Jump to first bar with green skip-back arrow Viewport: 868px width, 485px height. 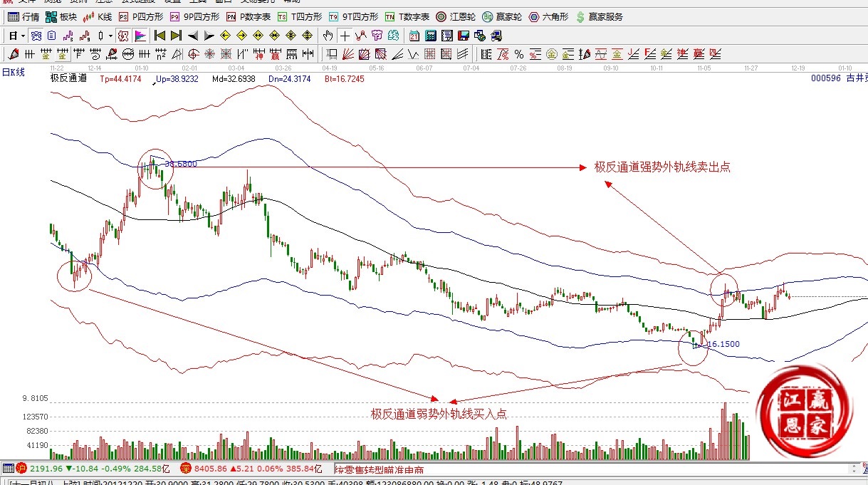(160, 36)
